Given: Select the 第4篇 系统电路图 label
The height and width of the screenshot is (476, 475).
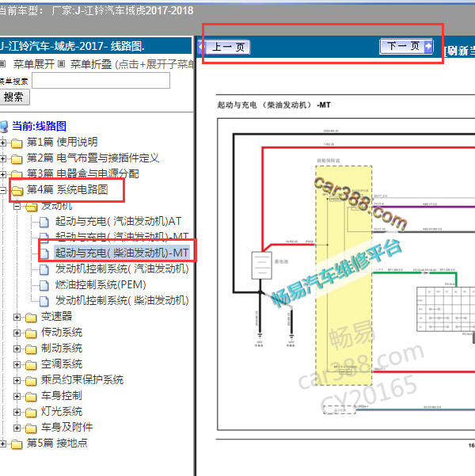Looking at the screenshot, I should [67, 189].
